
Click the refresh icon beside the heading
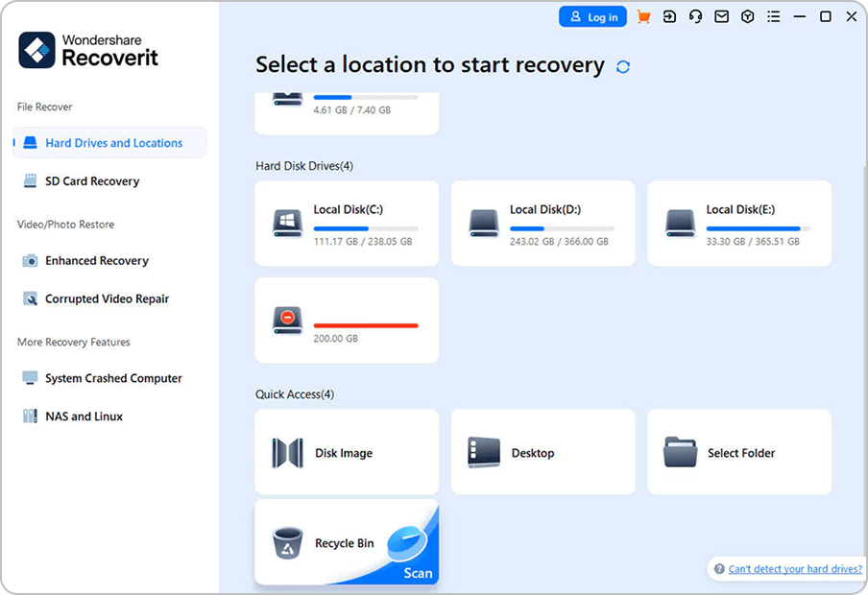623,67
